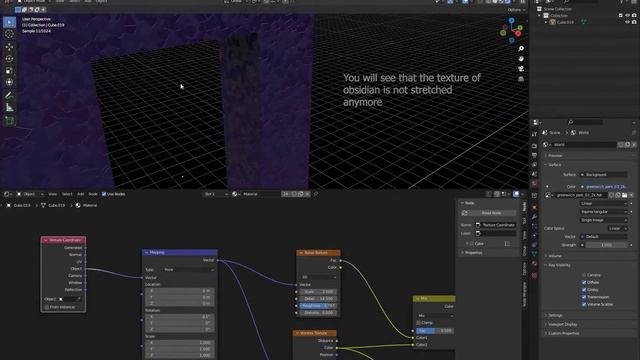Viewport: 640px width, 360px height.
Task: Open the Slot 1 material slot dropdown
Action: point(216,194)
